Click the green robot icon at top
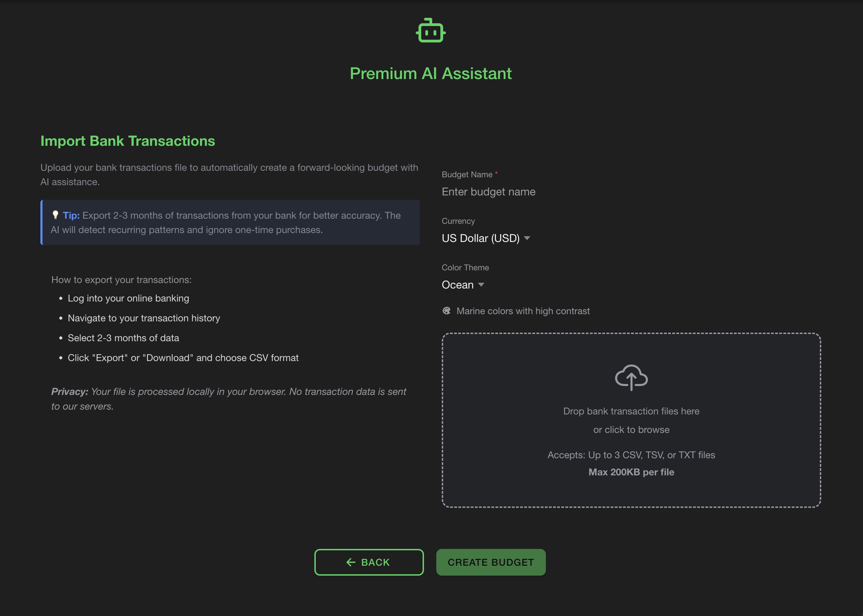This screenshot has height=616, width=863. click(x=431, y=31)
